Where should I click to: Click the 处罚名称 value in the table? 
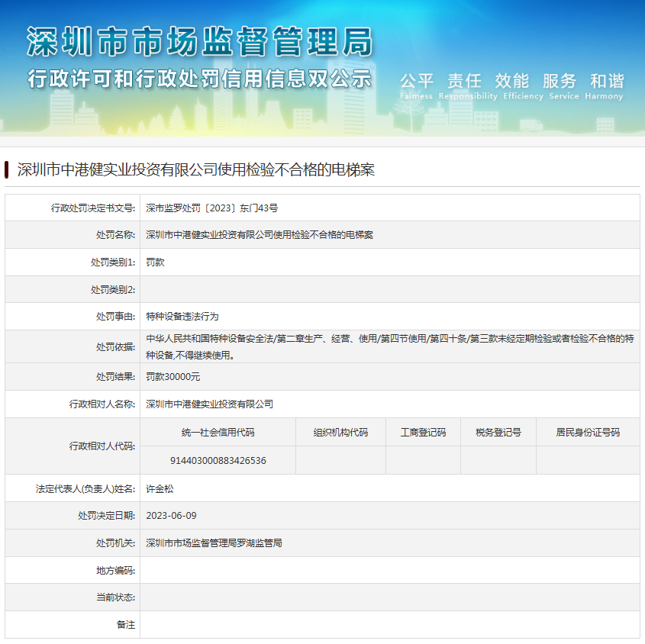(x=260, y=235)
